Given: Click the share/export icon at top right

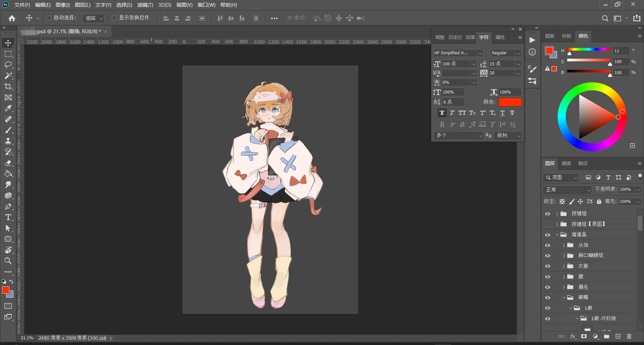Looking at the screenshot, I should (636, 18).
